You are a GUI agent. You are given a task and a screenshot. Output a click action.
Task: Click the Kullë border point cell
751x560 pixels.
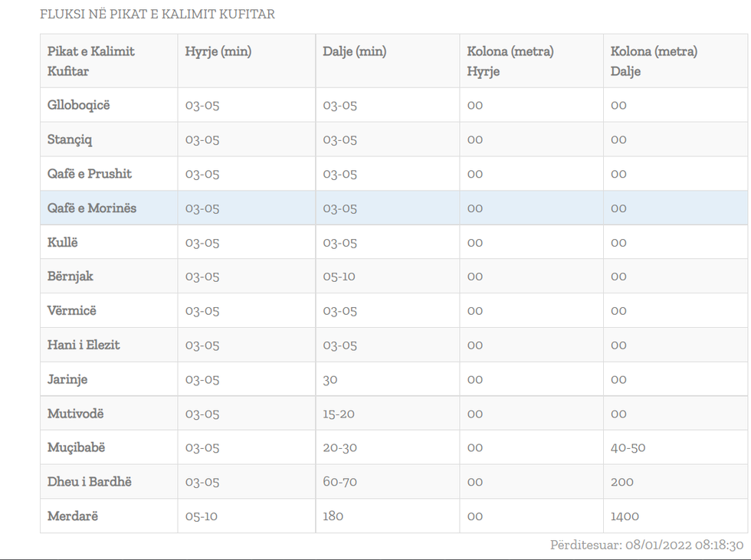(x=63, y=242)
